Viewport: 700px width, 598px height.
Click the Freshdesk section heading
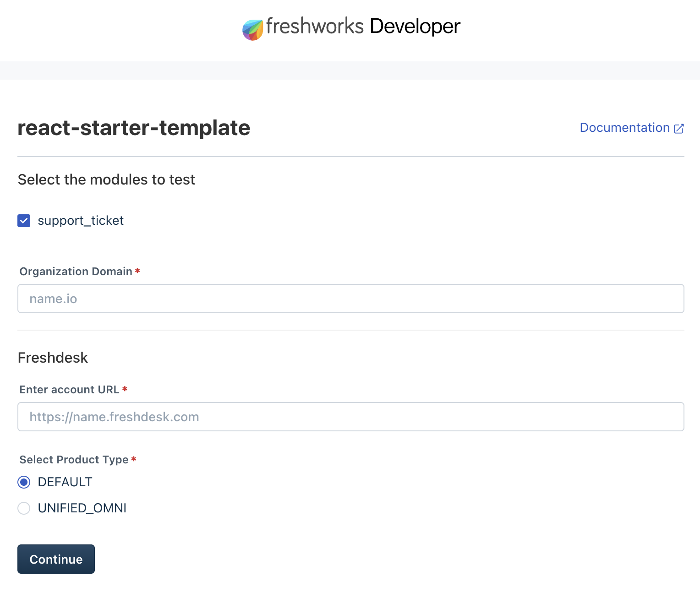[53, 358]
